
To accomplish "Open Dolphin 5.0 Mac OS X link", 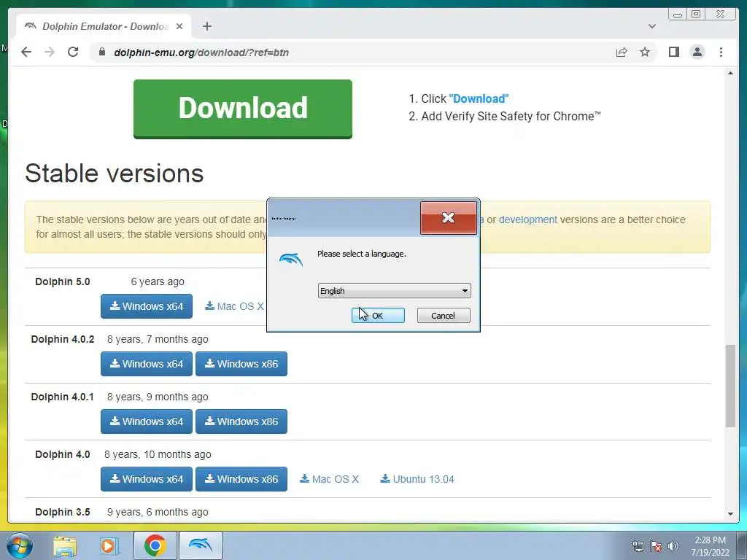I will tap(234, 306).
